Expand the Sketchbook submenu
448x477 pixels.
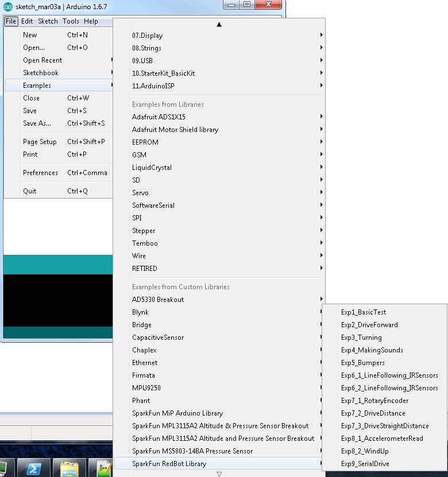click(x=59, y=73)
